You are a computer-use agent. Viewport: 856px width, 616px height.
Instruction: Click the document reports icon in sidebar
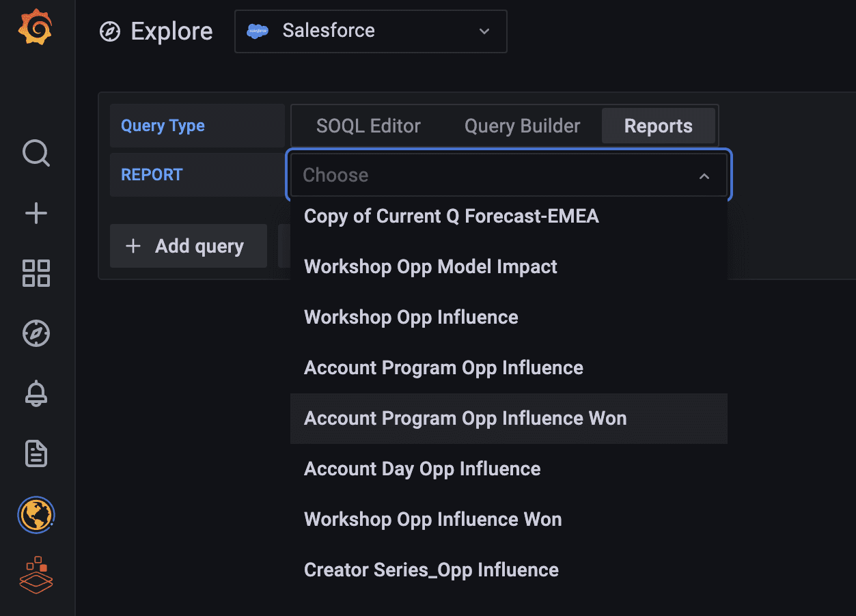point(36,453)
